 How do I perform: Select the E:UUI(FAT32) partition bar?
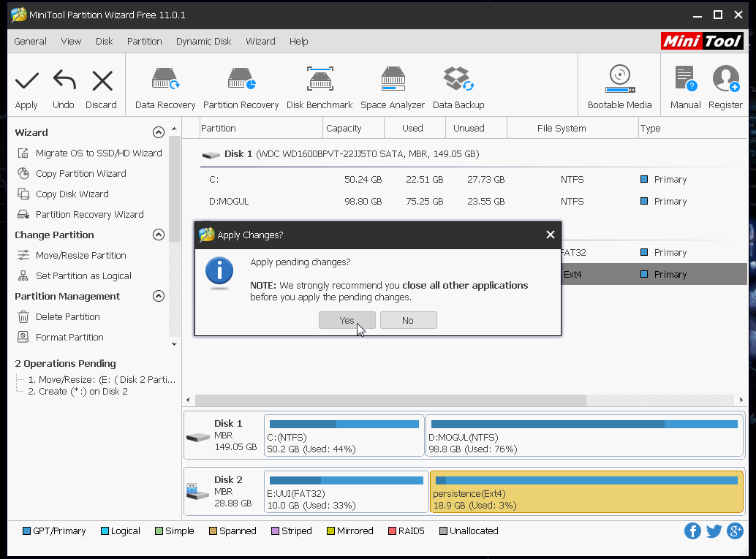point(346,492)
